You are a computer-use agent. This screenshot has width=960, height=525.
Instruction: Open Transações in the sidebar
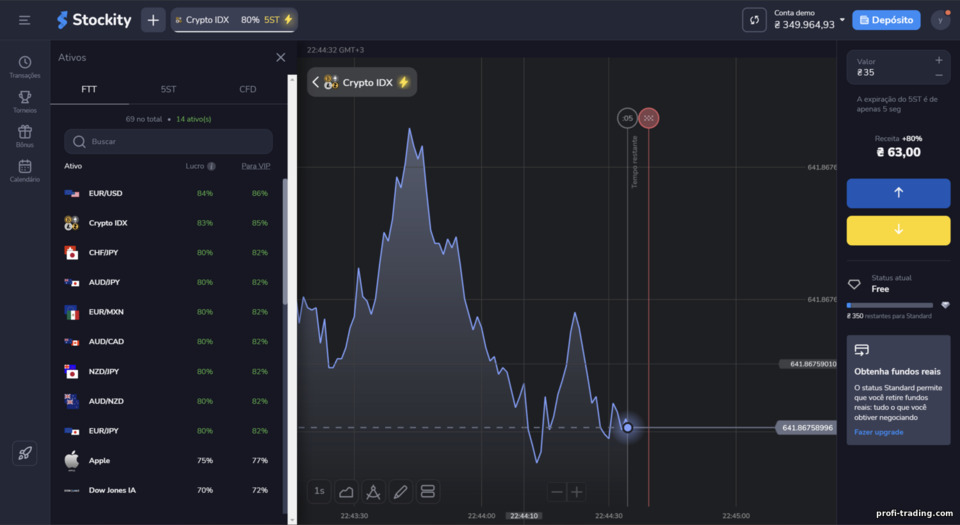click(x=24, y=67)
